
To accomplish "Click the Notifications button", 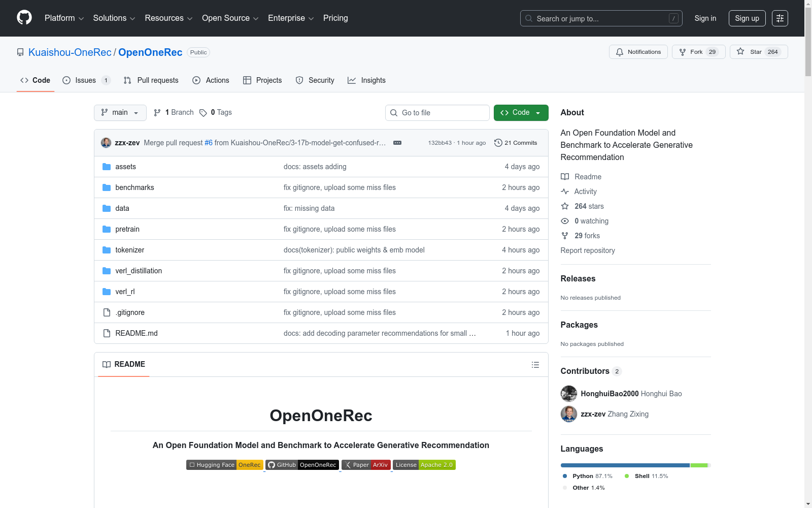I will pyautogui.click(x=638, y=52).
